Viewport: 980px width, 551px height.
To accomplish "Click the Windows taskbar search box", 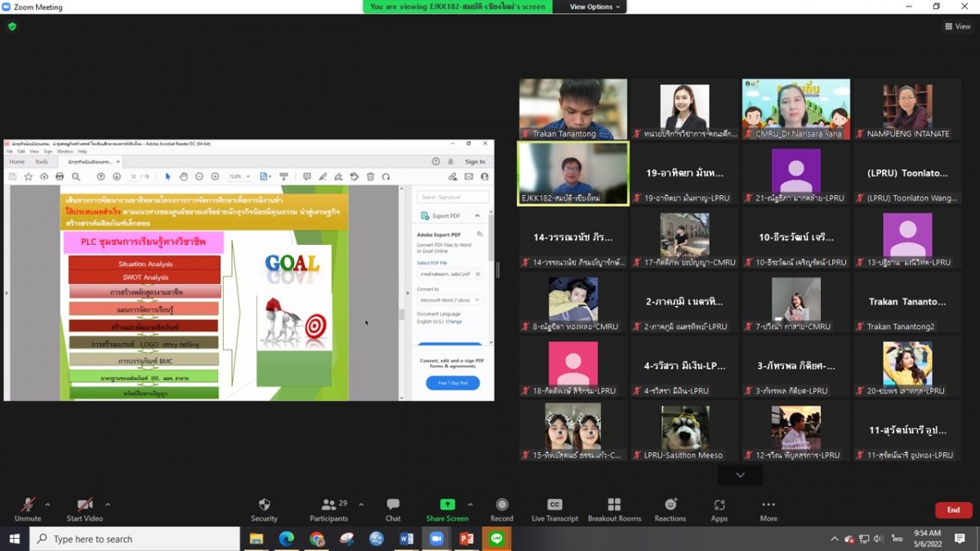I will click(x=135, y=539).
